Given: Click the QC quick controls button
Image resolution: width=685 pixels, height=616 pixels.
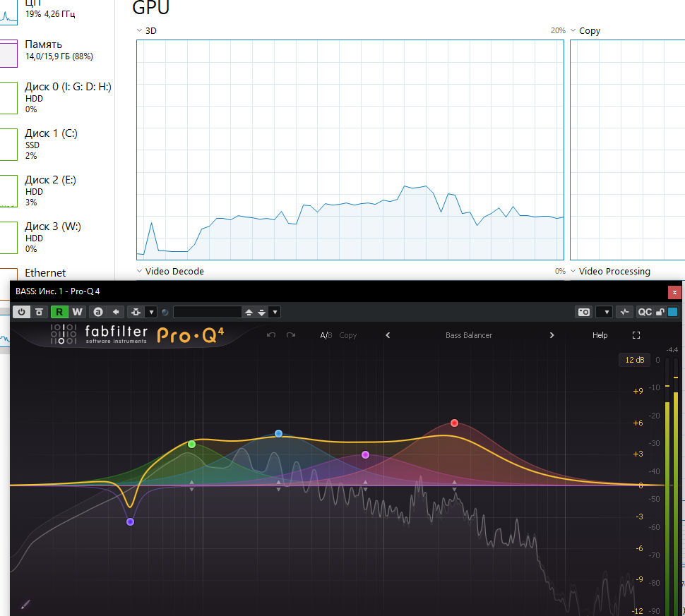Looking at the screenshot, I should tap(645, 312).
